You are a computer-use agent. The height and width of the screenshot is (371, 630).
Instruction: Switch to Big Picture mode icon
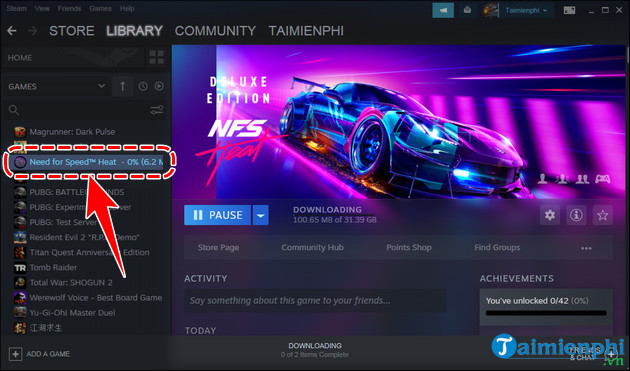[x=569, y=10]
